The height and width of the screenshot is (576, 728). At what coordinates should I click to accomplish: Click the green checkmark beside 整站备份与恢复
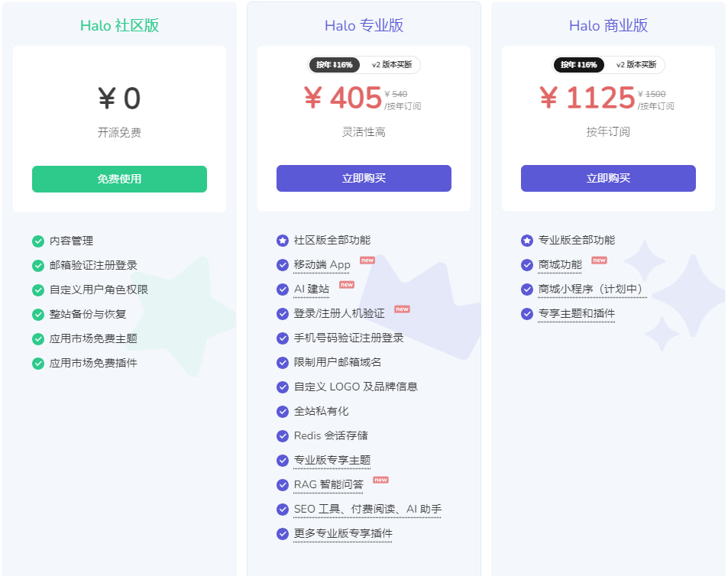(37, 314)
